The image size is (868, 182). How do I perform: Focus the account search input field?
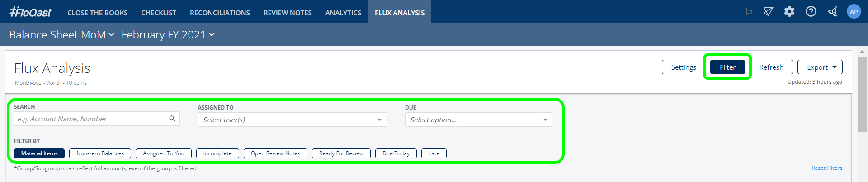pyautogui.click(x=97, y=119)
